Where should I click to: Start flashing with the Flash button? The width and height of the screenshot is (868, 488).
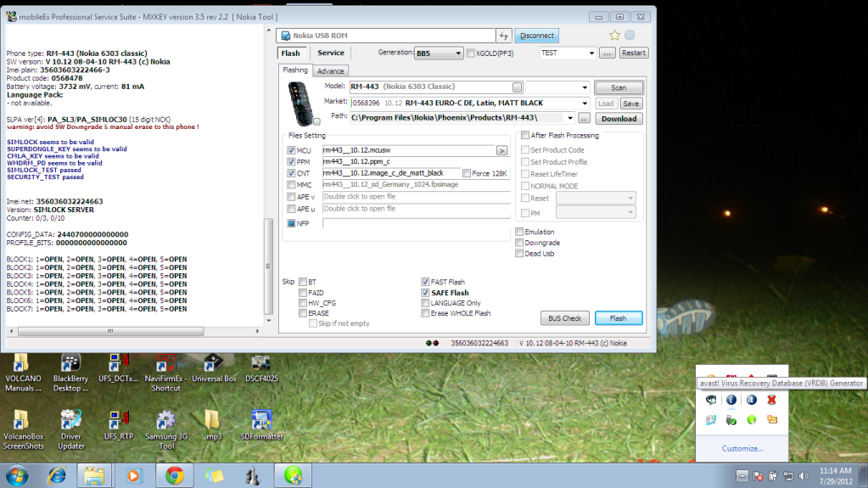pos(619,318)
